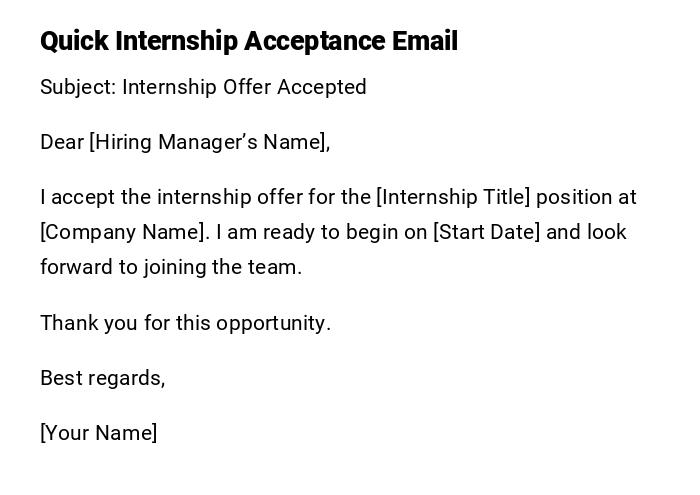
Task: Select the [Your Name] placeholder
Action: tap(99, 433)
